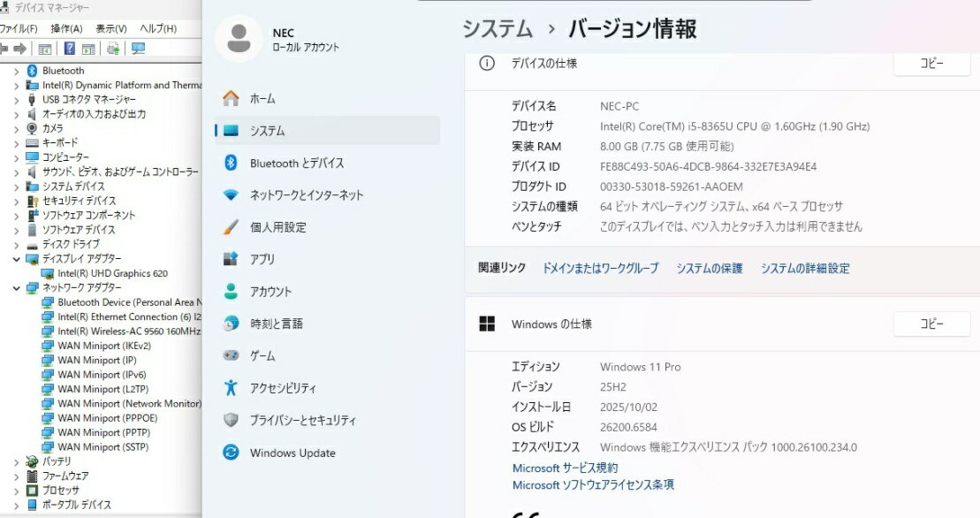Viewport: 980px width, 518px height.
Task: Expand the Bluetooth device category
Action: coord(16,71)
